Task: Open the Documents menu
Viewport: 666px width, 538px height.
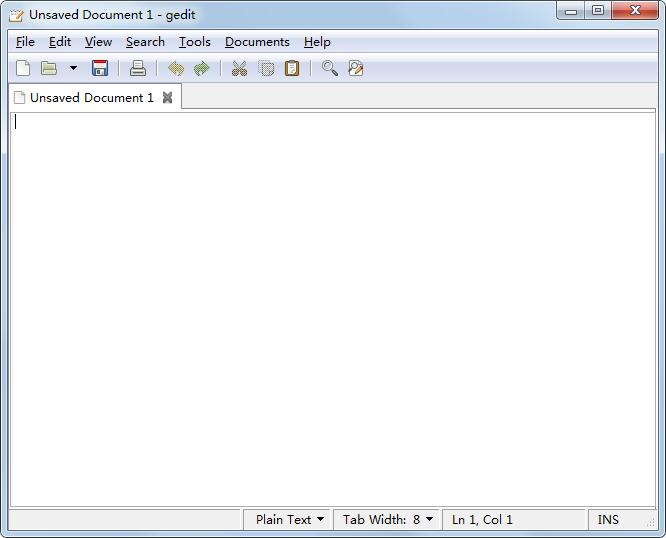Action: pyautogui.click(x=257, y=42)
